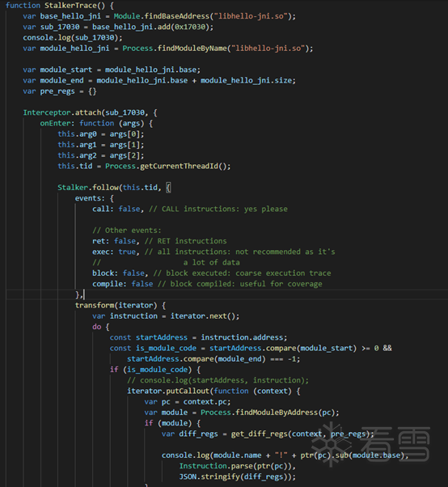Click the iterator.next() call

[203, 316]
